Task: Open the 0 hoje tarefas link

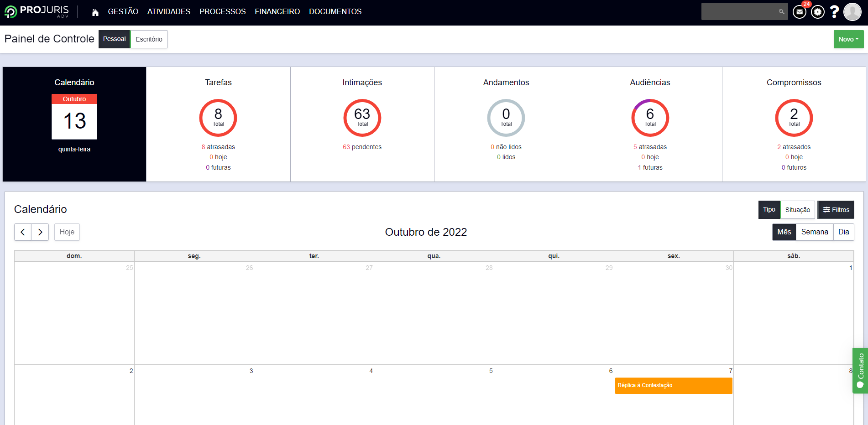Action: (218, 157)
